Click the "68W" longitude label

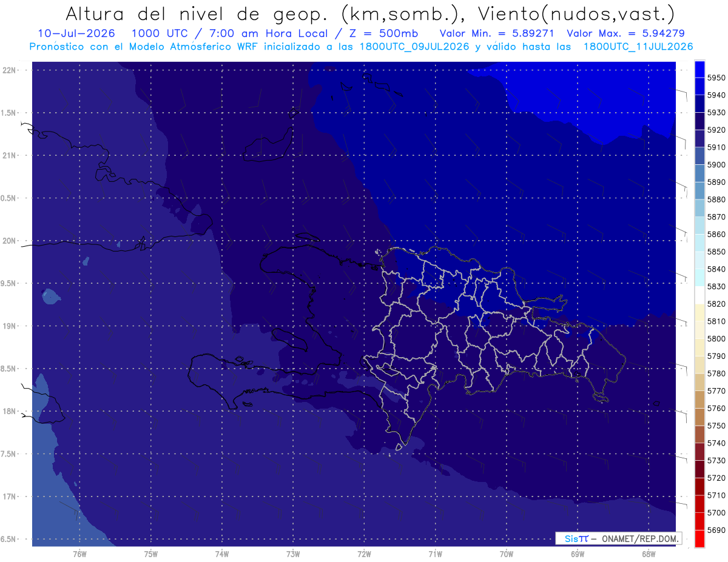coord(649,554)
